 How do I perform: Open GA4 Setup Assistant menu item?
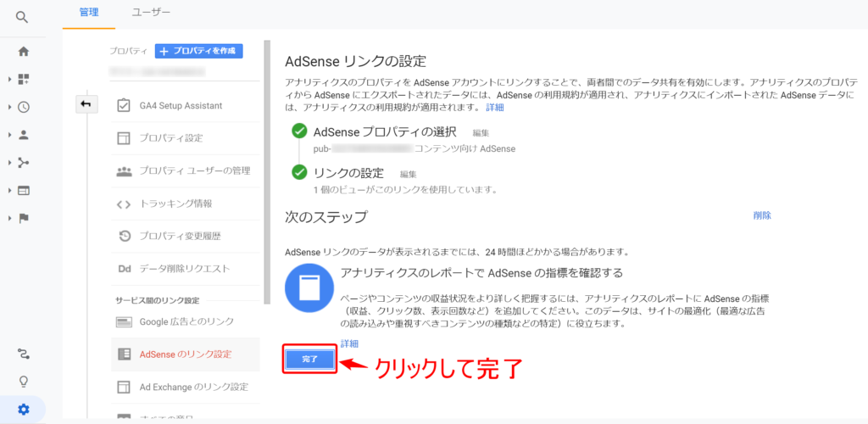pyautogui.click(x=186, y=106)
